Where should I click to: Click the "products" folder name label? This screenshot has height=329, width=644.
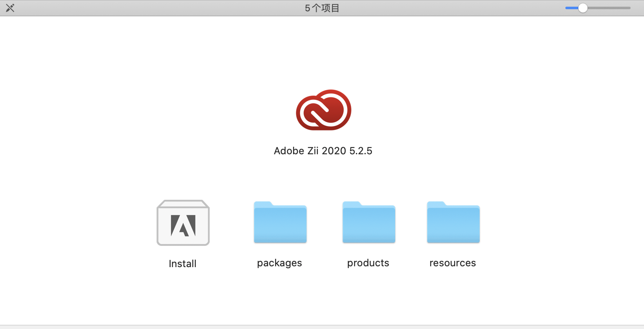pos(368,263)
